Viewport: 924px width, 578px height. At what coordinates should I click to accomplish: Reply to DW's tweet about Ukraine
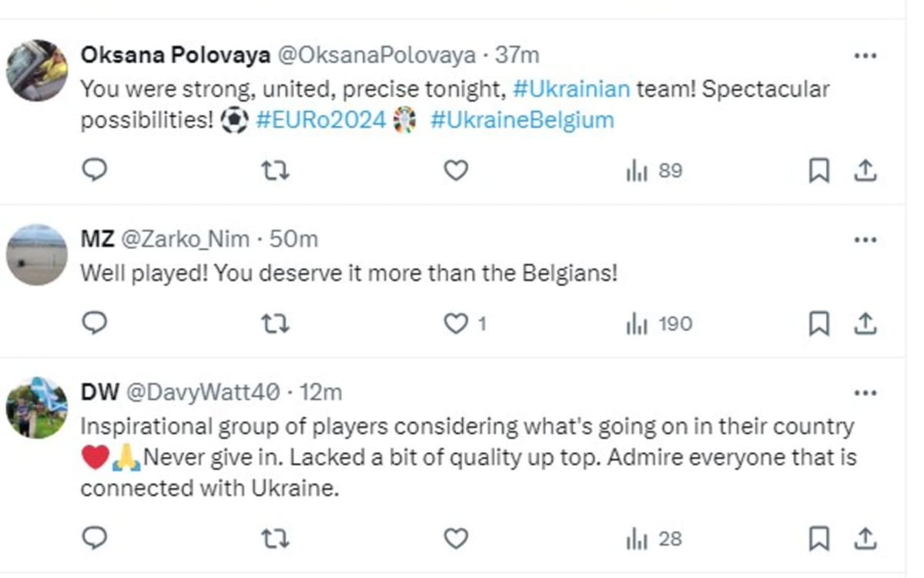click(x=94, y=538)
